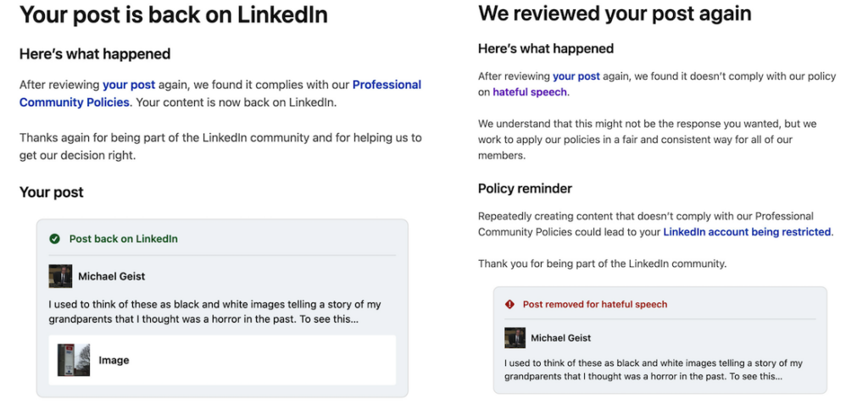Select Michael Geist's name in the restored post card
The height and width of the screenshot is (410, 868).
[x=112, y=277]
